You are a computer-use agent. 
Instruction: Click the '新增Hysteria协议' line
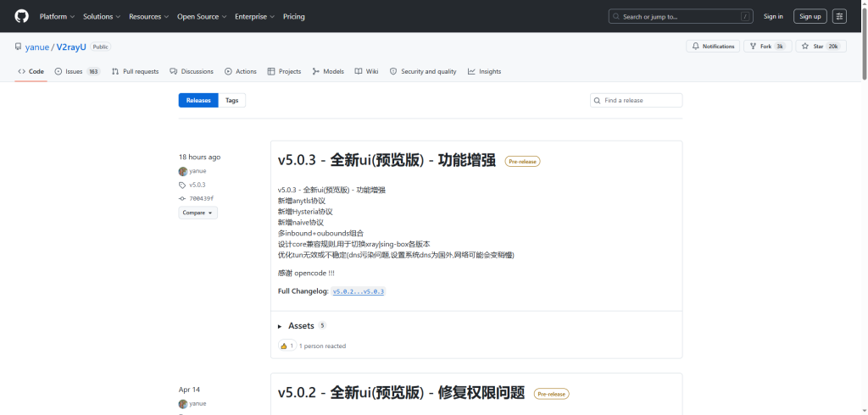coord(305,212)
